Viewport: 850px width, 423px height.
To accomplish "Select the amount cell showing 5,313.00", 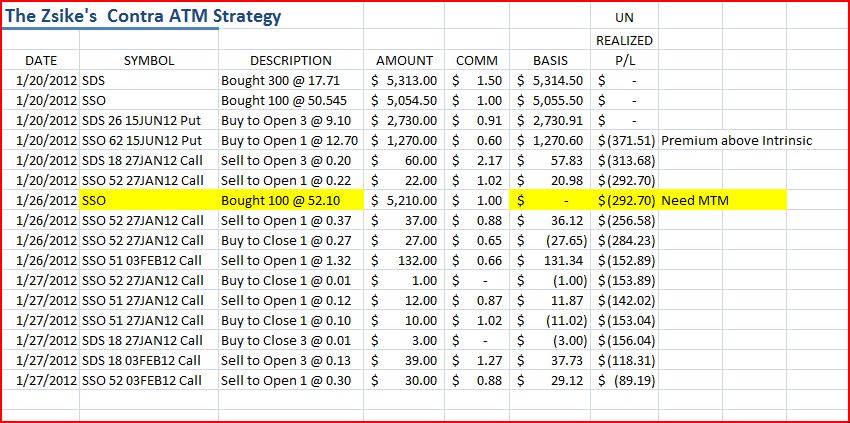I will 404,81.
